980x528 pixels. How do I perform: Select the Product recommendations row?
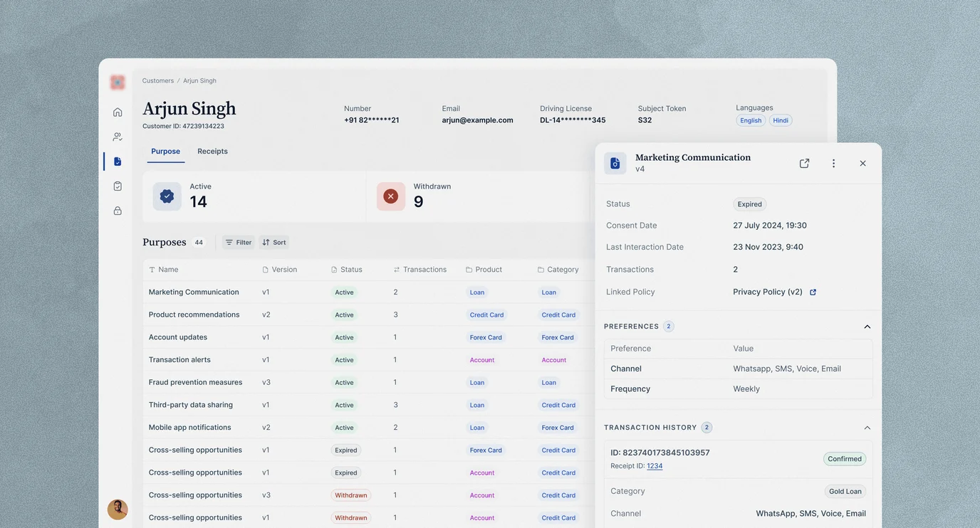tap(369, 315)
